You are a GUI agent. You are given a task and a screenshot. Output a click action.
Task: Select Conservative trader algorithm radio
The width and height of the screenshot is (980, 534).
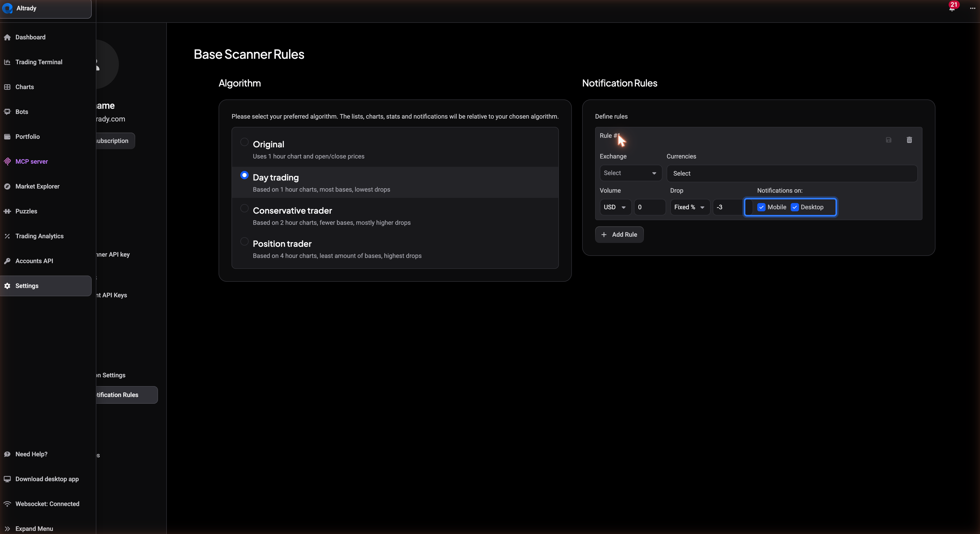coord(244,208)
